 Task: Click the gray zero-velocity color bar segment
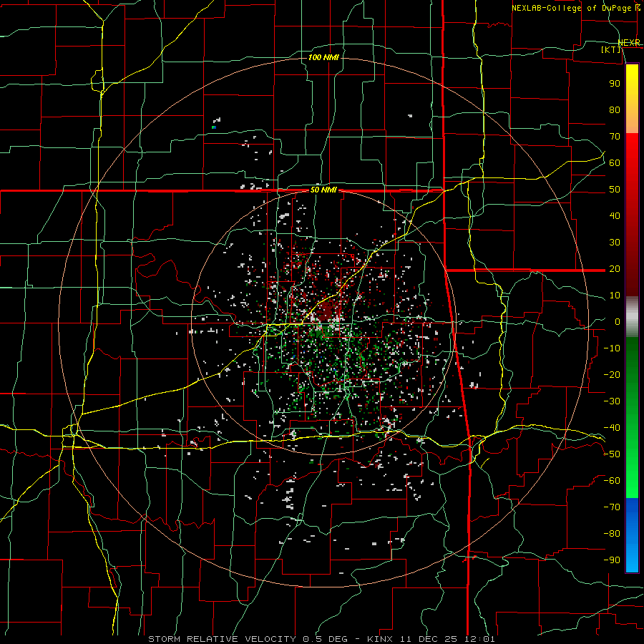632,317
